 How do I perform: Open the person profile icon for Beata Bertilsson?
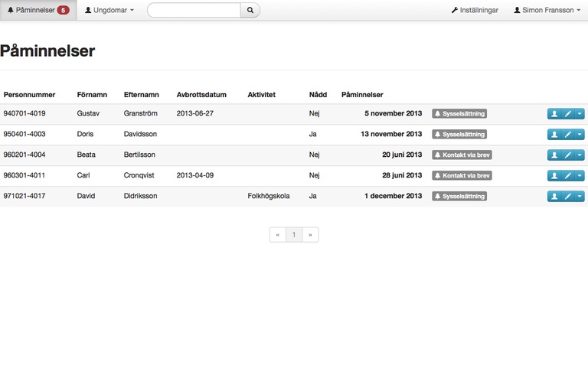click(x=554, y=155)
